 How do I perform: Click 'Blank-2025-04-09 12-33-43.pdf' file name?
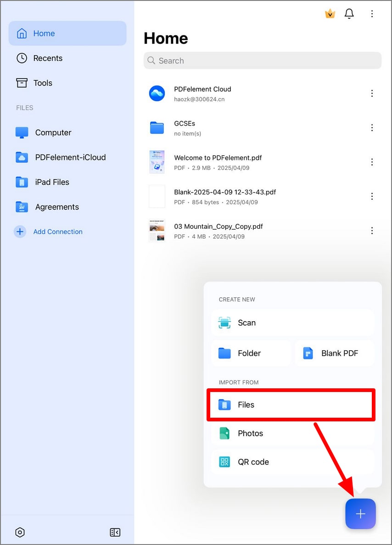tap(225, 192)
